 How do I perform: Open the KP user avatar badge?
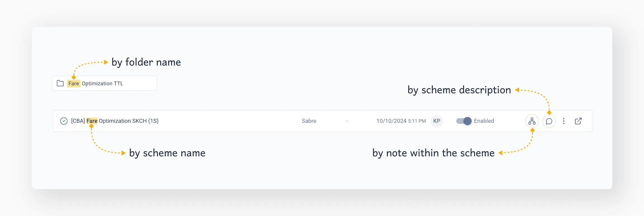tap(437, 121)
